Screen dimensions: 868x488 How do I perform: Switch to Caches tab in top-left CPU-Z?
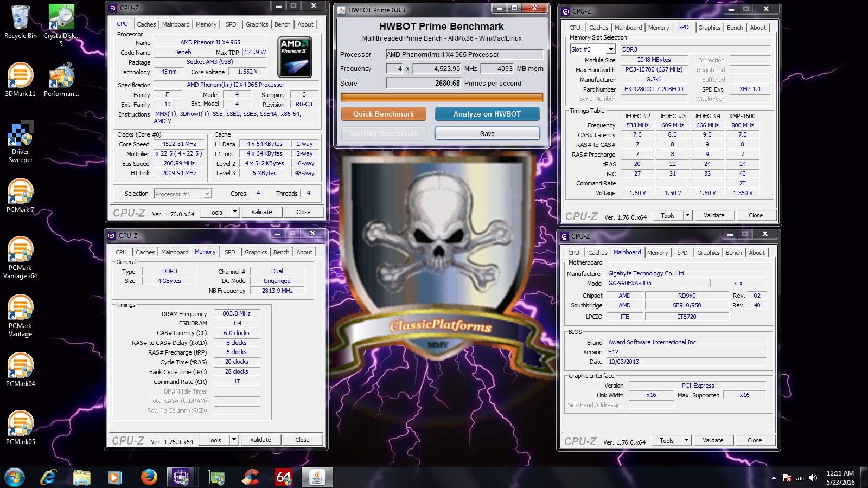146,24
